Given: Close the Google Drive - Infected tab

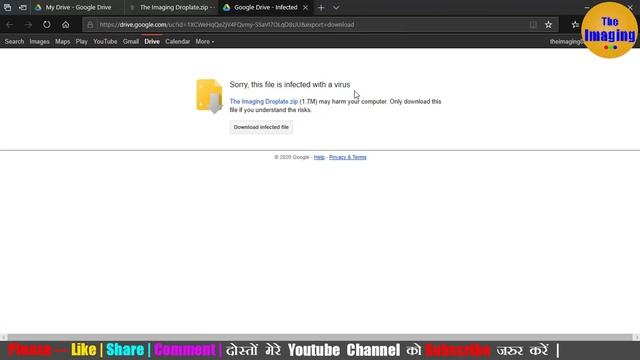Looking at the screenshot, I should coord(305,7).
